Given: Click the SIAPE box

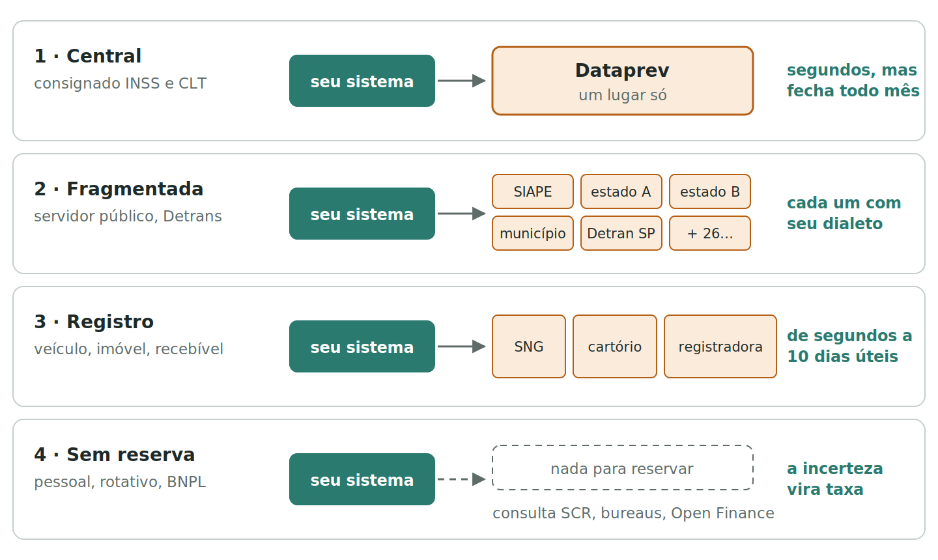Looking at the screenshot, I should point(533,191).
